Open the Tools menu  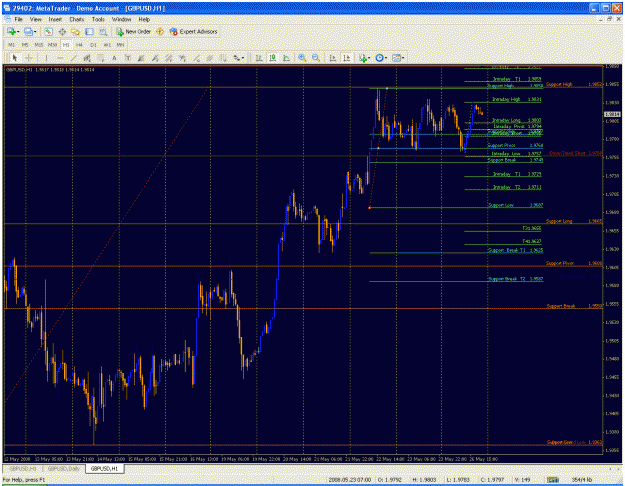point(98,19)
